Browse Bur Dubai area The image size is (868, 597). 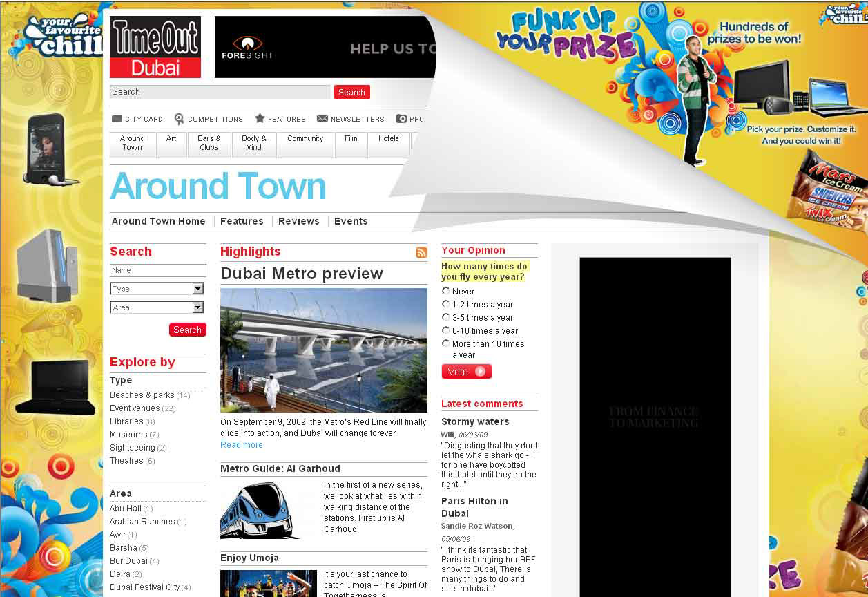(135, 561)
